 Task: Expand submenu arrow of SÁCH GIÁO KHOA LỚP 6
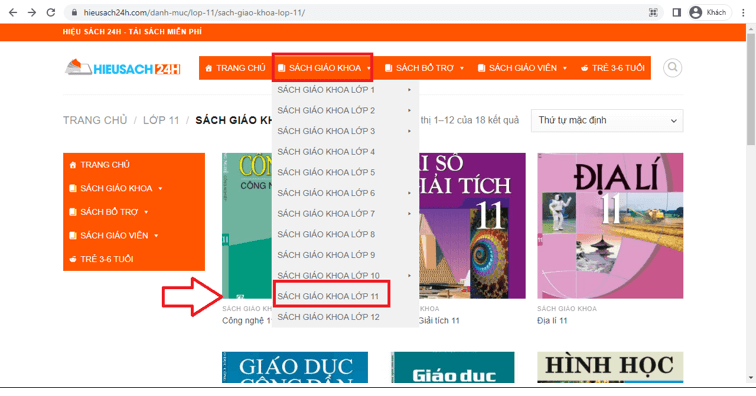[409, 193]
